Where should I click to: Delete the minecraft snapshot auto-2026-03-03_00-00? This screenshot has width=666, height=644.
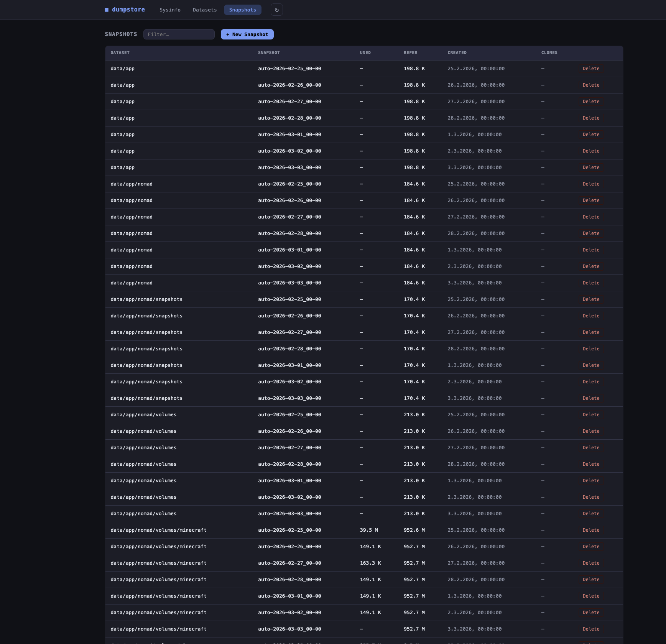point(591,629)
